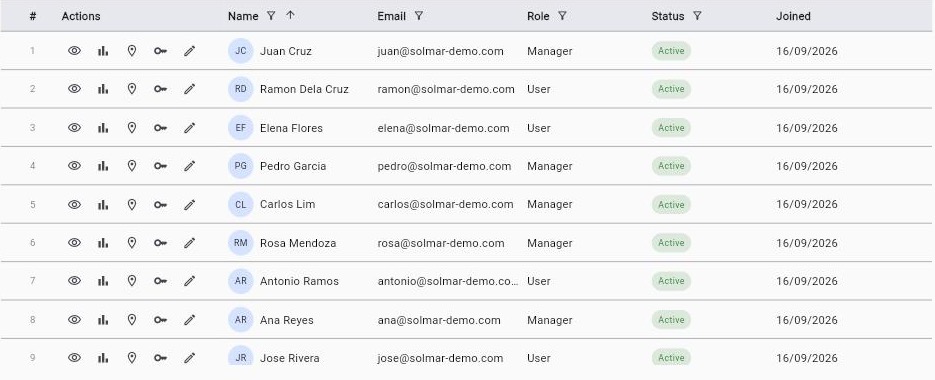935x380 pixels.
Task: Click Manager role in Pedro Garcia row
Action: click(550, 166)
